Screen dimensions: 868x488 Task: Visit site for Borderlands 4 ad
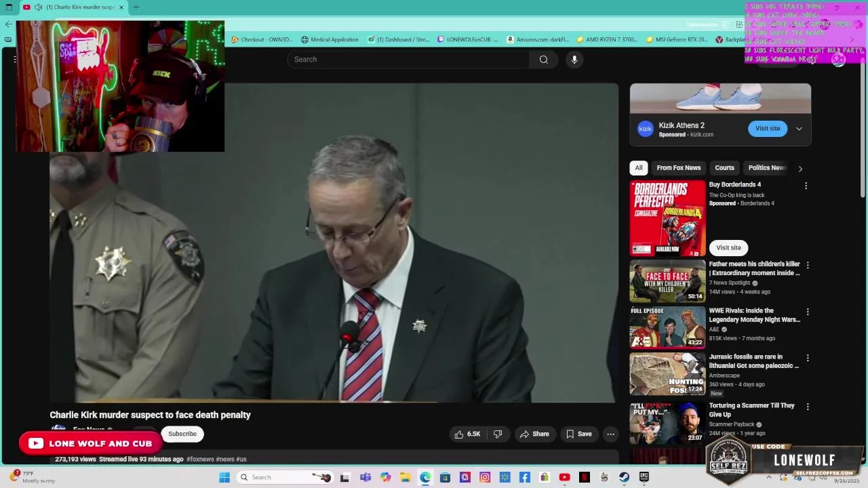pos(728,248)
